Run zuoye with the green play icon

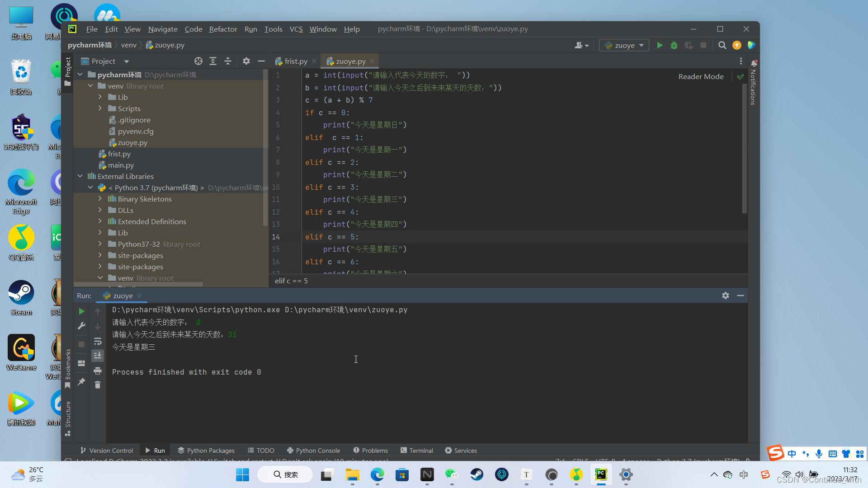coord(660,45)
